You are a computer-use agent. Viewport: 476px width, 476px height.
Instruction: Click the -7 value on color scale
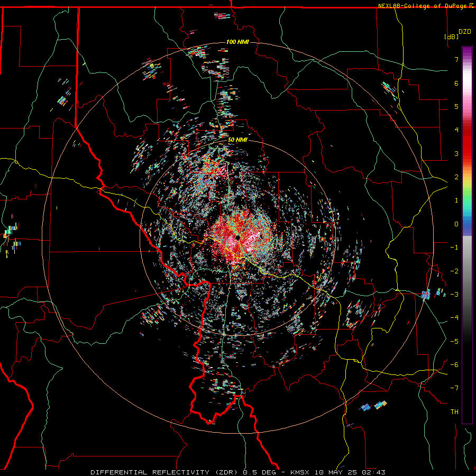tap(454, 388)
